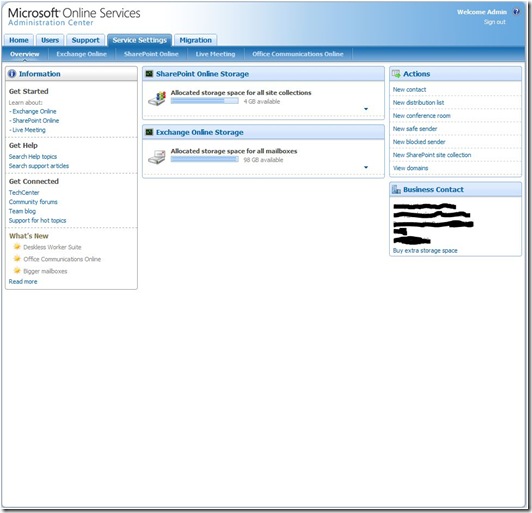
Task: Open the SharePoint Online sub-tab
Action: click(151, 54)
